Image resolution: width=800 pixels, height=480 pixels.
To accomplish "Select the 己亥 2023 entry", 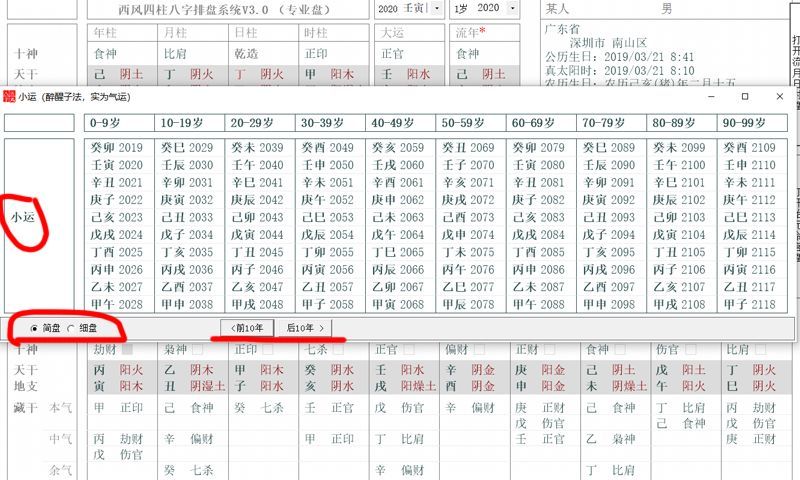I will (x=117, y=217).
